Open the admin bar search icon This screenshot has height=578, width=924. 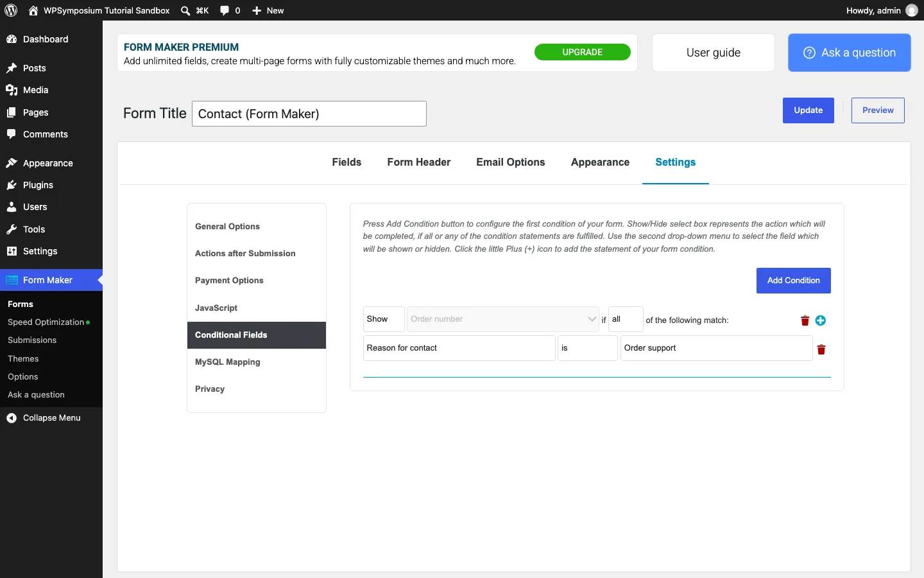[185, 10]
